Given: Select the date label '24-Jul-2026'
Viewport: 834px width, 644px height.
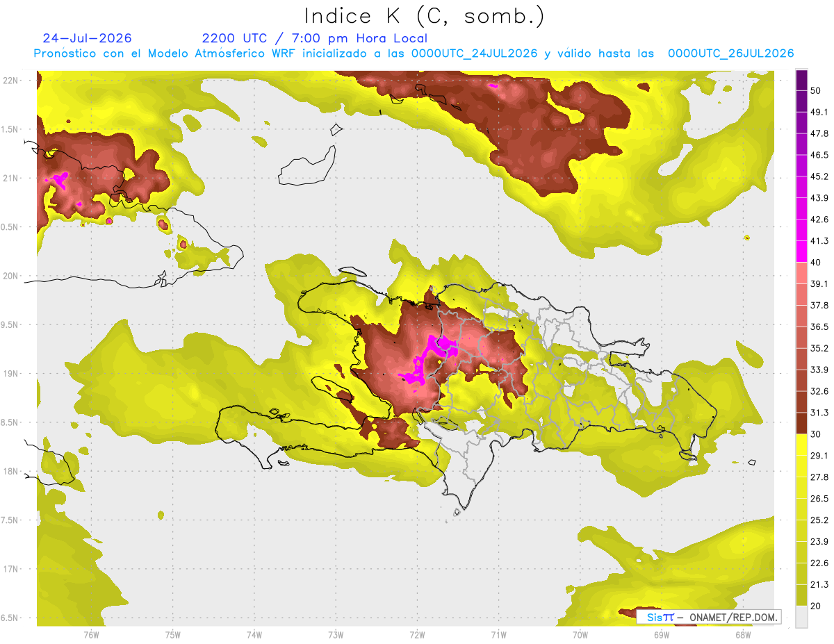Looking at the screenshot, I should pos(87,38).
